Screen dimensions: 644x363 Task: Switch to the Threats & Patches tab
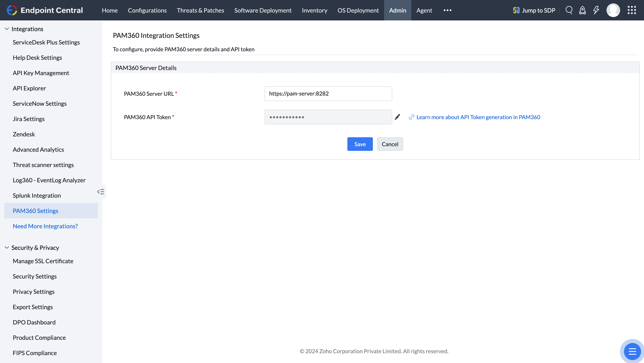click(x=200, y=10)
